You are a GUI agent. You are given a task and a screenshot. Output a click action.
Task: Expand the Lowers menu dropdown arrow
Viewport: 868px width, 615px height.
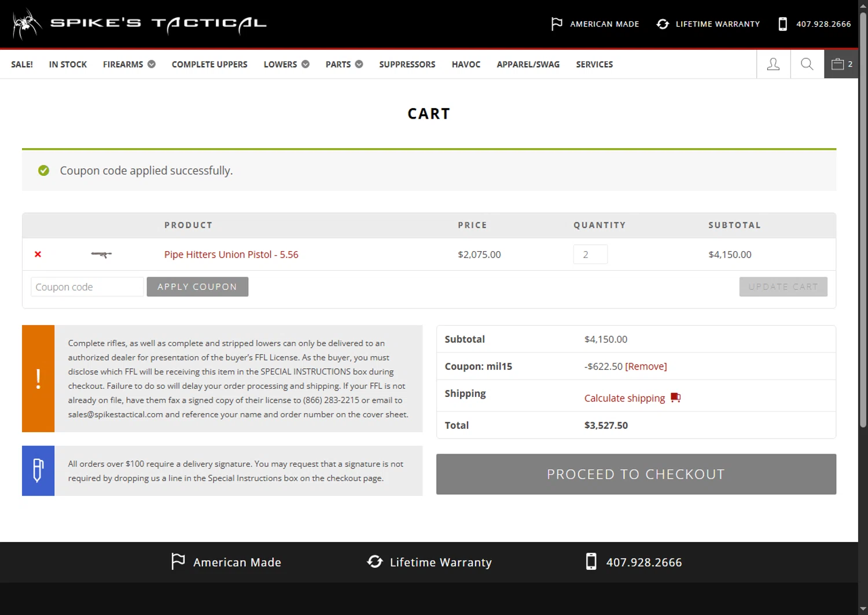[306, 64]
